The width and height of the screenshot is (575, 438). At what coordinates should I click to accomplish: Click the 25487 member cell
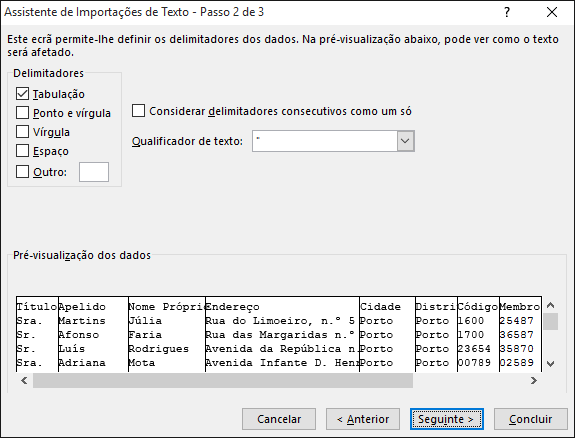coord(517,321)
